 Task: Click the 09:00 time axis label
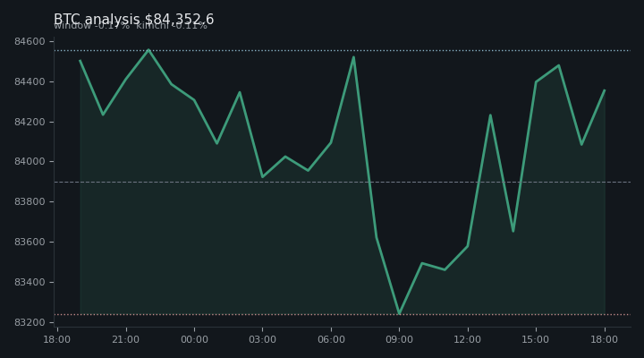click(x=399, y=339)
